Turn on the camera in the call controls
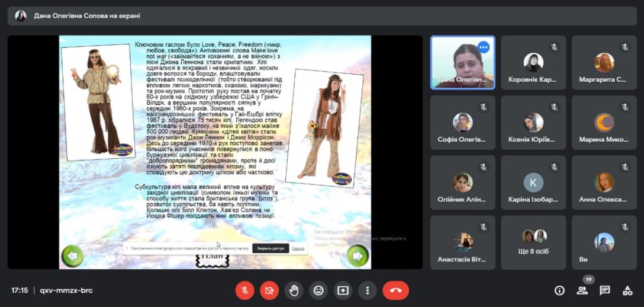 (x=269, y=290)
